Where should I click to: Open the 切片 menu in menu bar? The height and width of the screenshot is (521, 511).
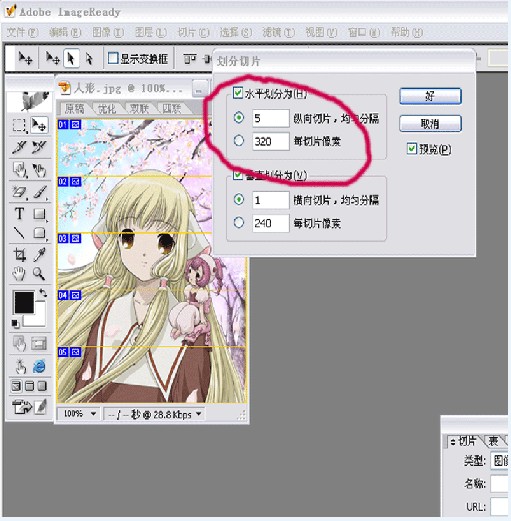click(x=193, y=32)
